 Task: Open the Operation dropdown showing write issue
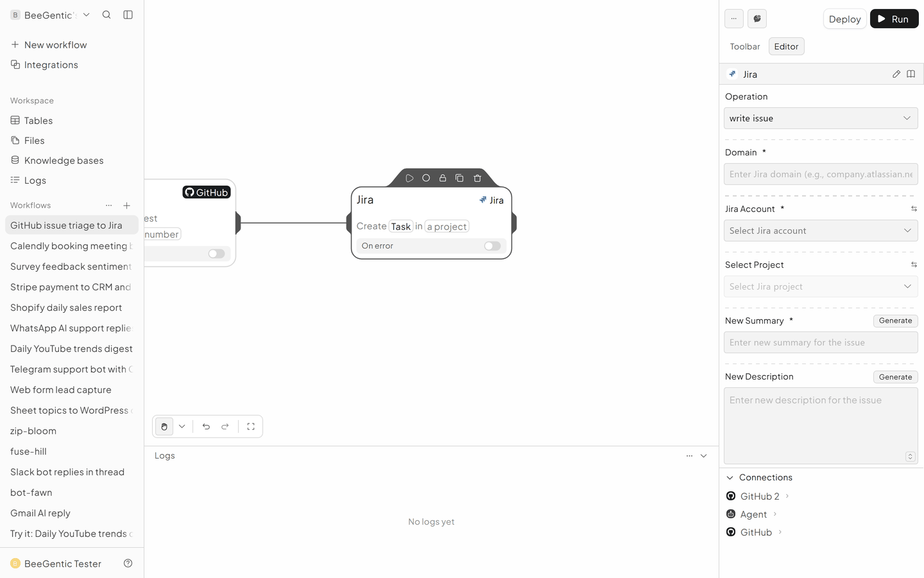click(821, 118)
